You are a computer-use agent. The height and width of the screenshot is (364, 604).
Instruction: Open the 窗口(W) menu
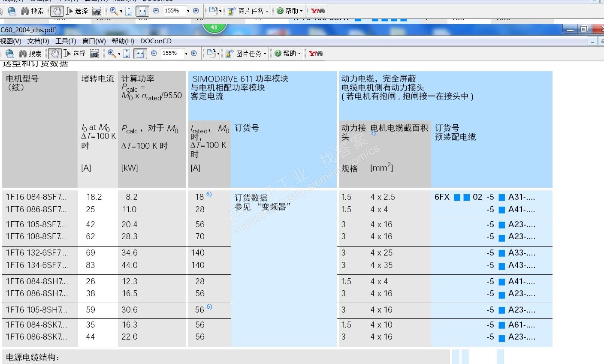pyautogui.click(x=94, y=41)
